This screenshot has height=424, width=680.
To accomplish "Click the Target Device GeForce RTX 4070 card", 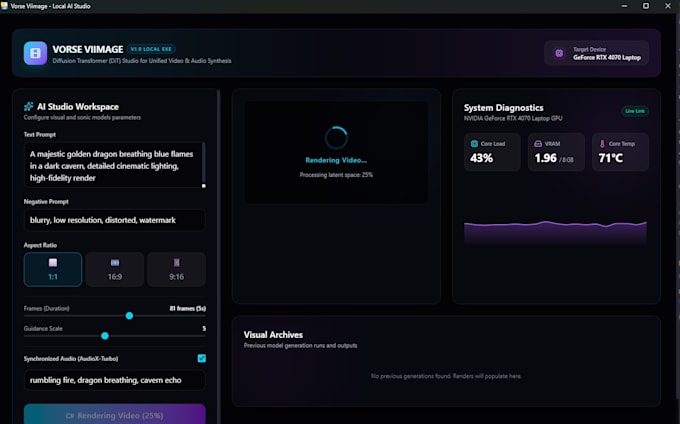I will 597,53.
